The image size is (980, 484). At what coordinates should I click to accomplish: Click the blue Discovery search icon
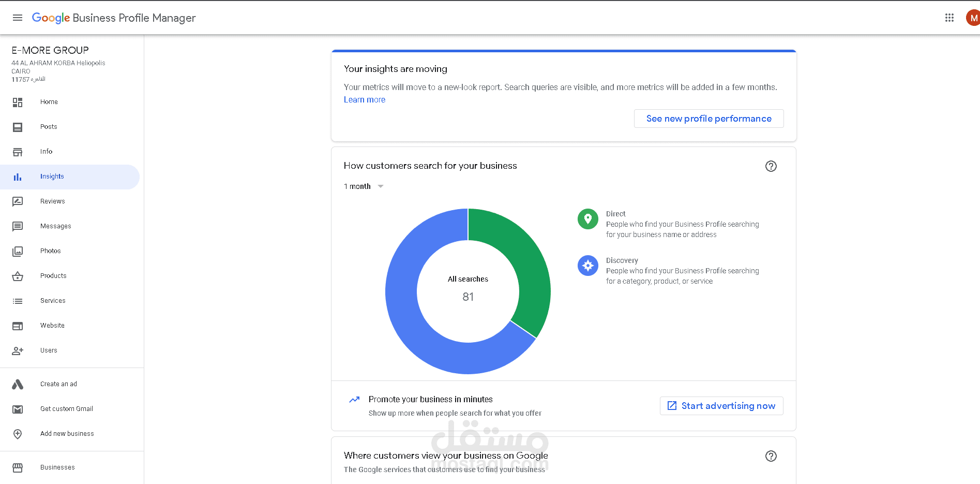point(587,266)
